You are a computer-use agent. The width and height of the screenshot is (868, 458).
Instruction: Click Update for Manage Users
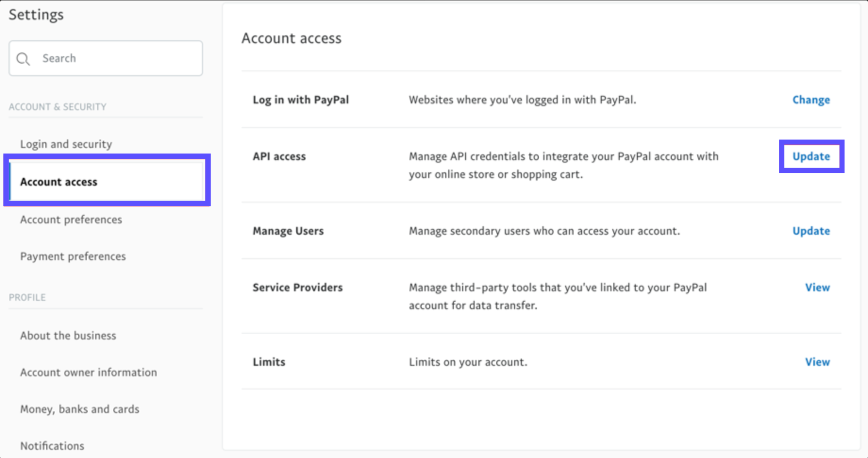pos(811,231)
